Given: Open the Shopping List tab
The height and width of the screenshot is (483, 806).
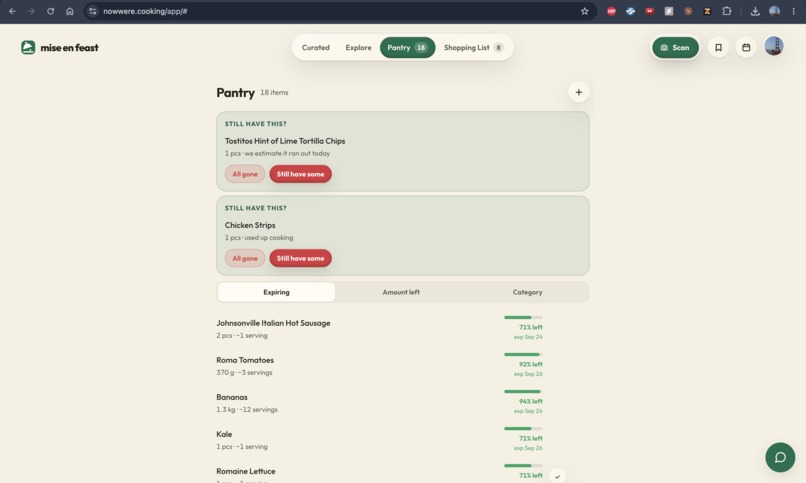Looking at the screenshot, I should (x=473, y=47).
